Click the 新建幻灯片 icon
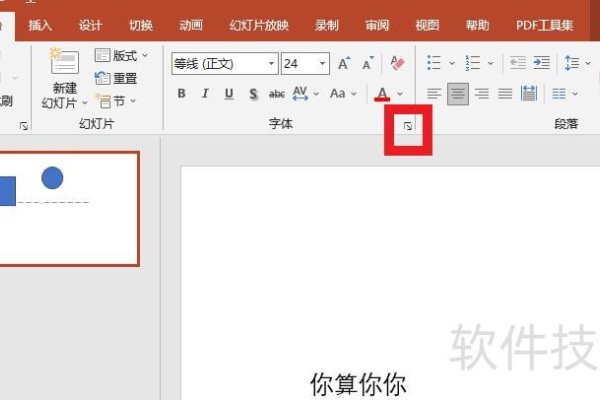 [x=64, y=61]
